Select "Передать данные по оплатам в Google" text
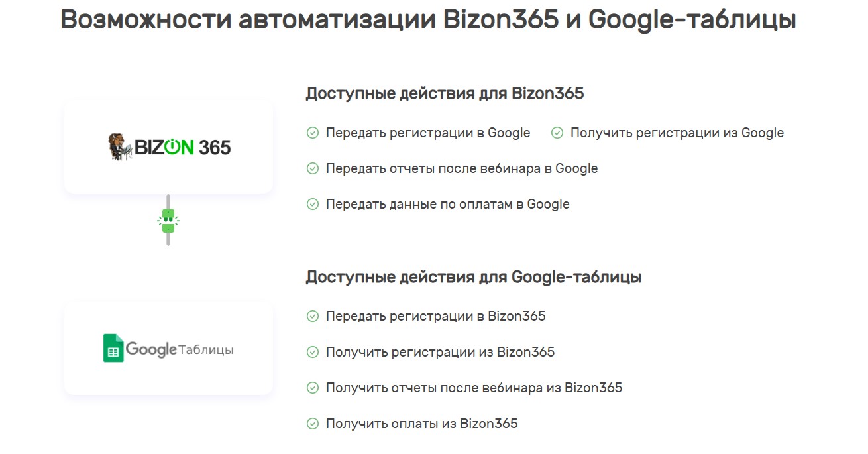The width and height of the screenshot is (868, 454). (x=447, y=205)
